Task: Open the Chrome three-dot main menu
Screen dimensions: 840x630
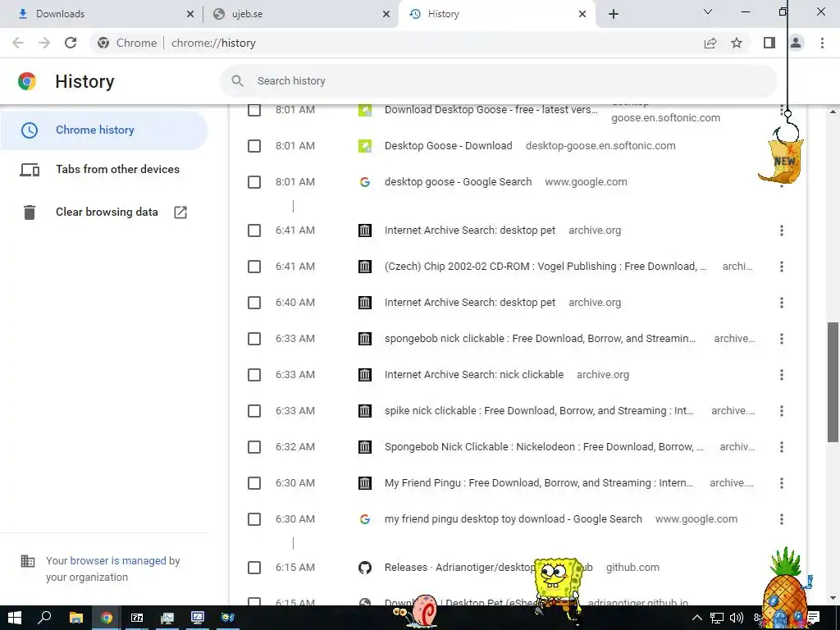Action: pyautogui.click(x=822, y=43)
